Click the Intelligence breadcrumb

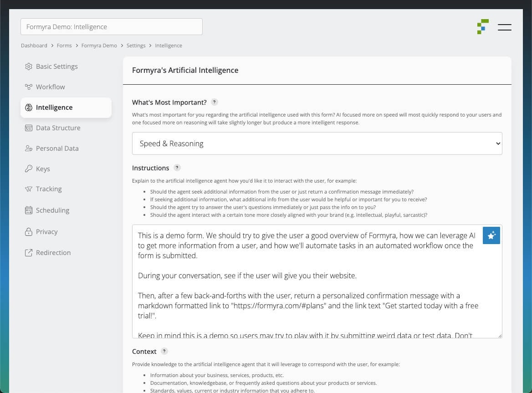pos(169,46)
